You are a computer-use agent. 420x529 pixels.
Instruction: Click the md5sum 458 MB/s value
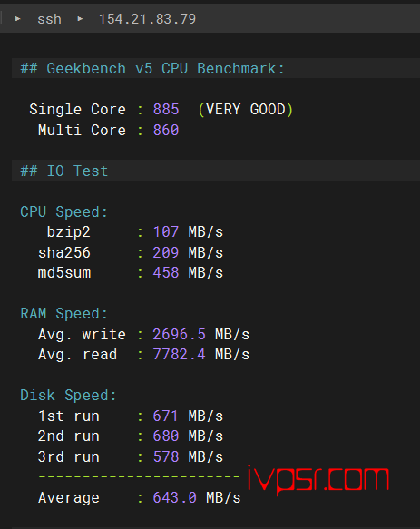pos(188,273)
